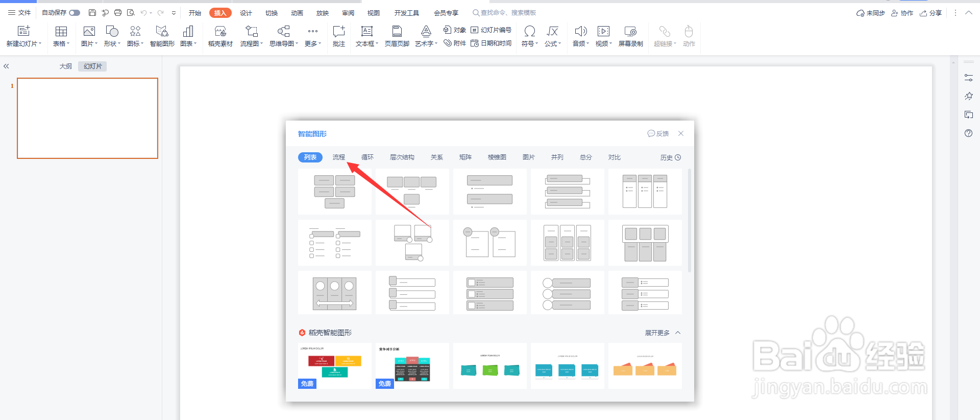Click the print icon in quick toolbar
The width and height of the screenshot is (980, 420).
[118, 13]
